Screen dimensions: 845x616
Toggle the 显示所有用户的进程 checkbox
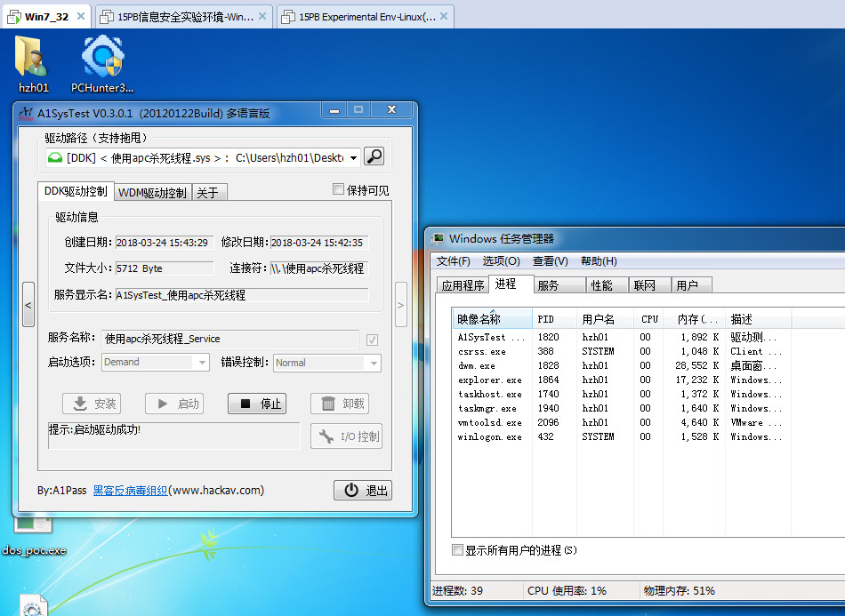457,549
